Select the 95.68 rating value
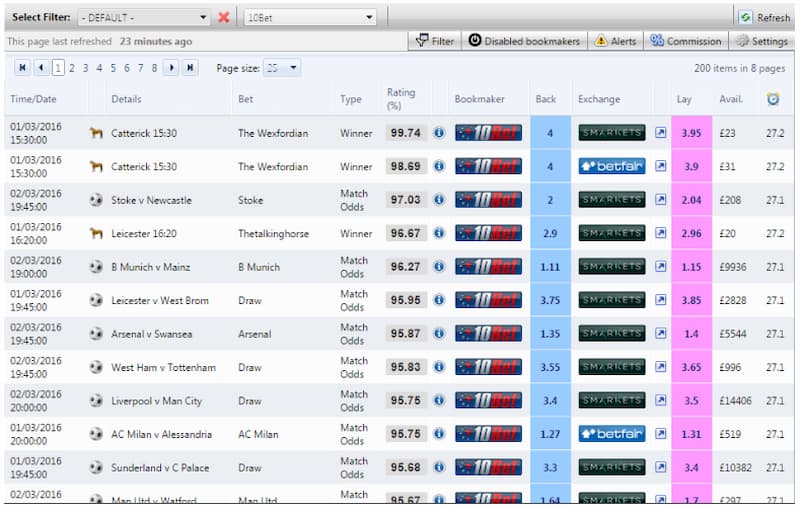The width and height of the screenshot is (800, 509). point(406,467)
